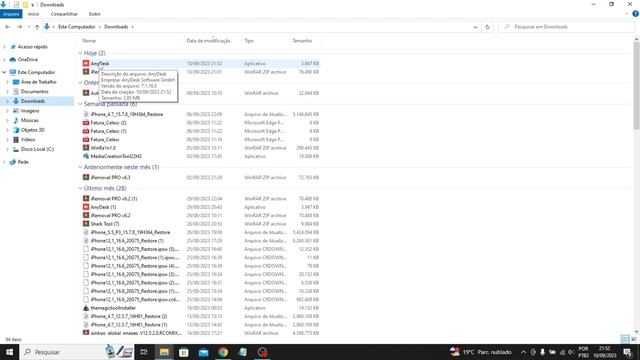Click Este Computador in address breadcrumb

77,27
